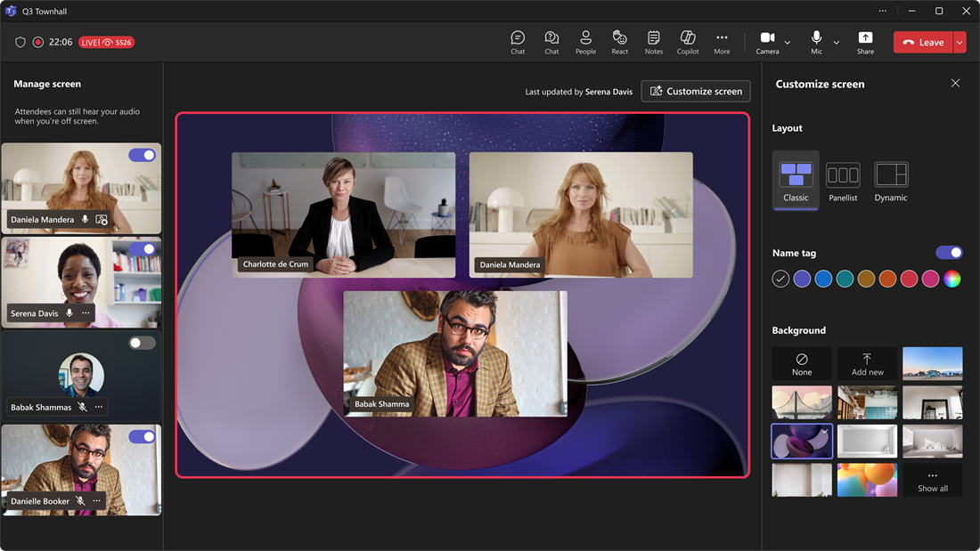Close the Customize screen panel
Viewport: 980px width, 551px height.
[x=955, y=83]
